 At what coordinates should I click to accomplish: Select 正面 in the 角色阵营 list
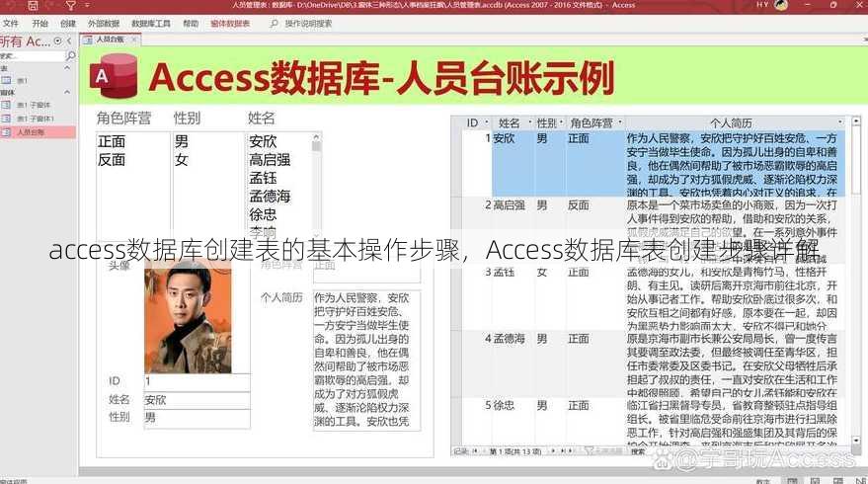click(x=112, y=142)
